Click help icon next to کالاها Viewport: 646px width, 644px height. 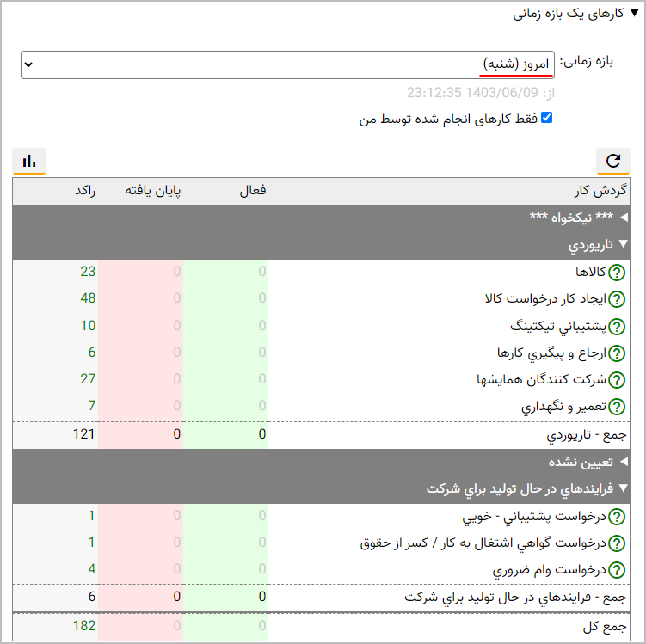617,273
